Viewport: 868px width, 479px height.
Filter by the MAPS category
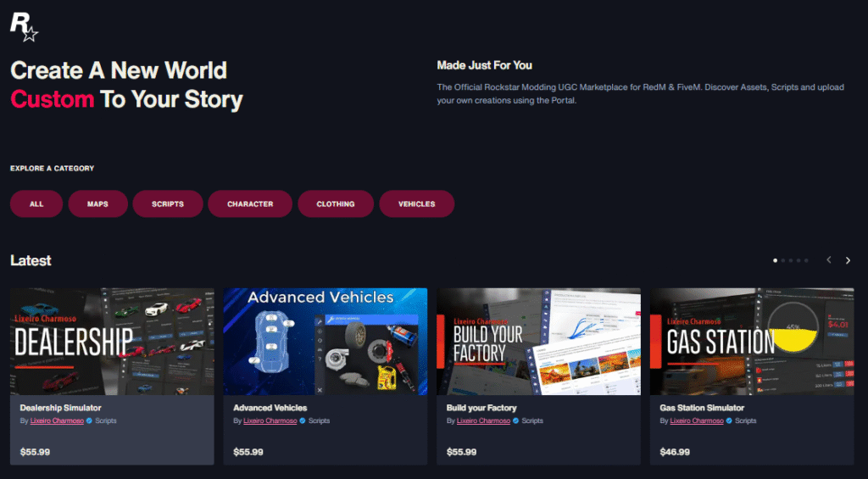click(x=98, y=203)
